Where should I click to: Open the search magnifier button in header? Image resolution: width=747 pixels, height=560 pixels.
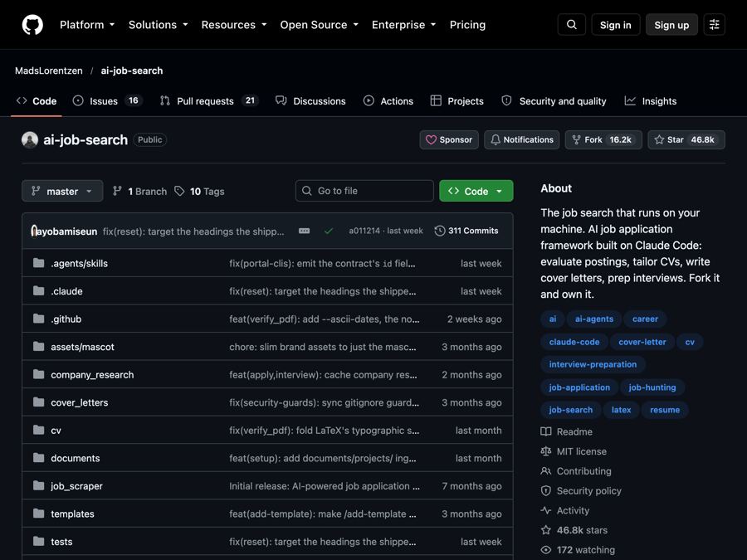click(572, 25)
